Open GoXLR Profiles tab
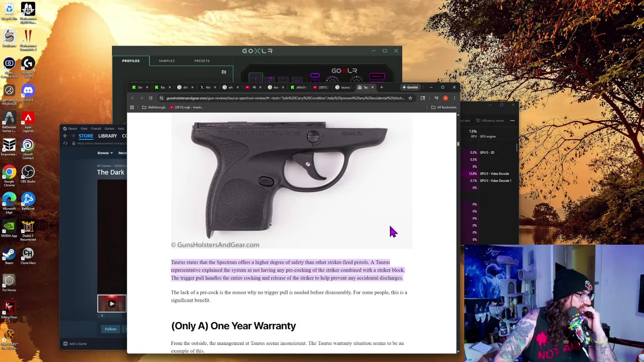This screenshot has height=362, width=644. [131, 61]
